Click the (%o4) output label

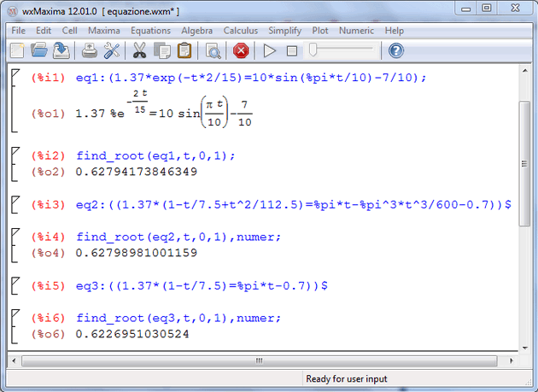coord(48,253)
